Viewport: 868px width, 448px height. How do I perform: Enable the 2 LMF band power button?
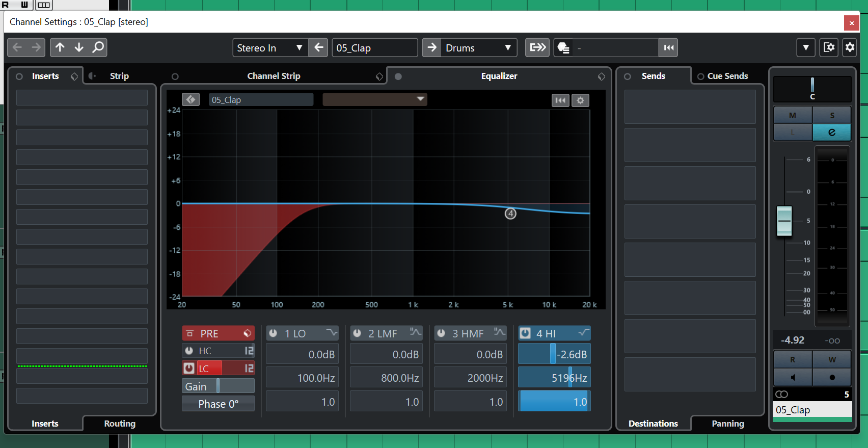click(x=357, y=333)
